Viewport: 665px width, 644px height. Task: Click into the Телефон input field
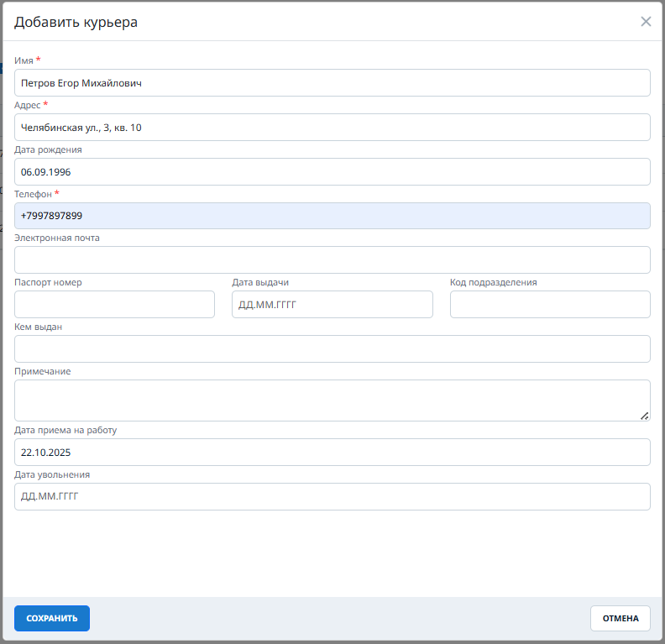click(332, 216)
